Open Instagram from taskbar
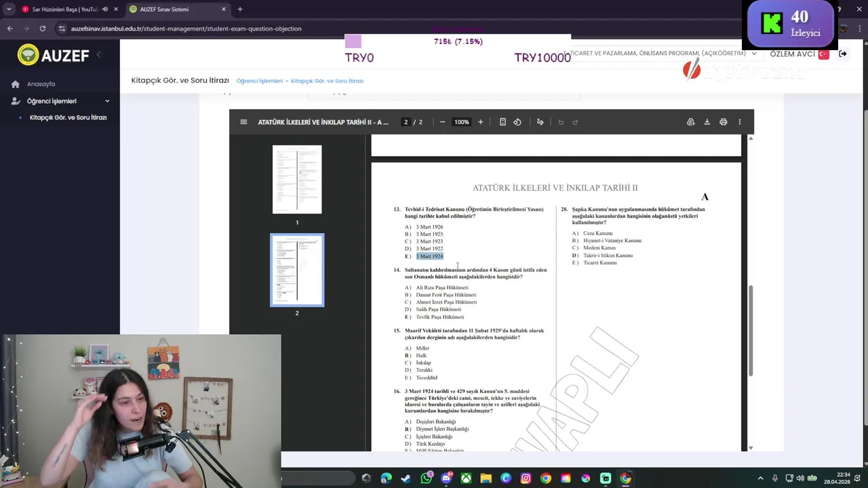Image resolution: width=868 pixels, height=488 pixels. 526,478
